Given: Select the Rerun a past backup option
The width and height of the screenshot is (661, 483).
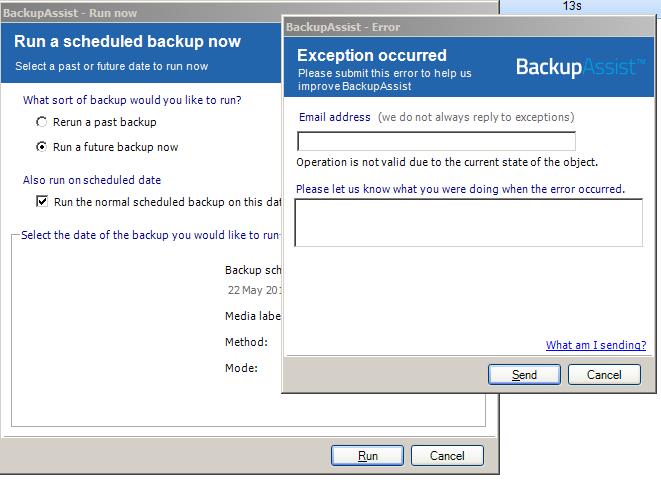Looking at the screenshot, I should point(42,122).
